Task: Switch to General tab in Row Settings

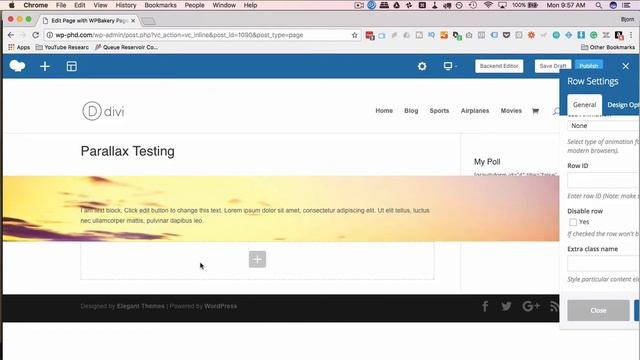Action: point(584,105)
